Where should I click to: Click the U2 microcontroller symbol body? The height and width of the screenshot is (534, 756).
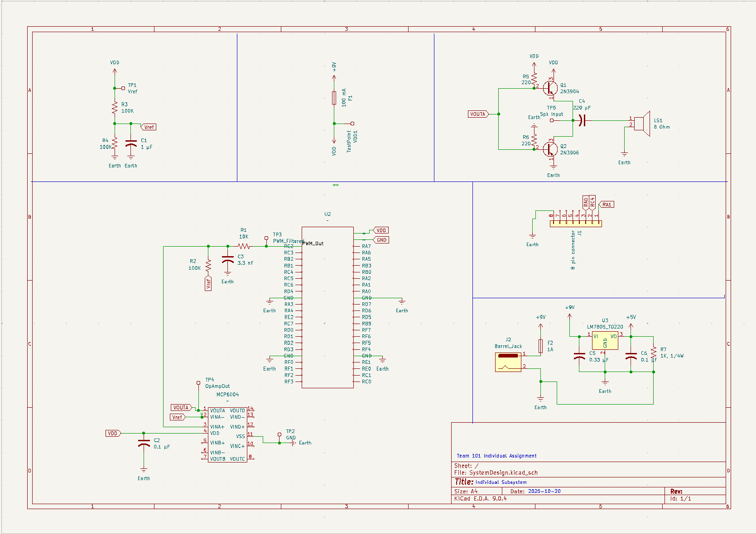point(327,308)
